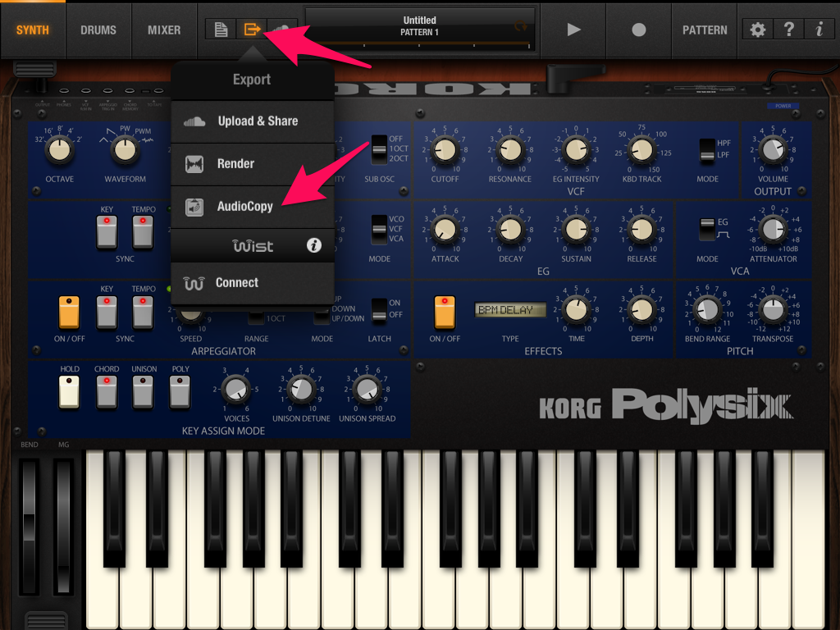Open the MIXER tab
The width and height of the screenshot is (840, 630).
point(164,30)
